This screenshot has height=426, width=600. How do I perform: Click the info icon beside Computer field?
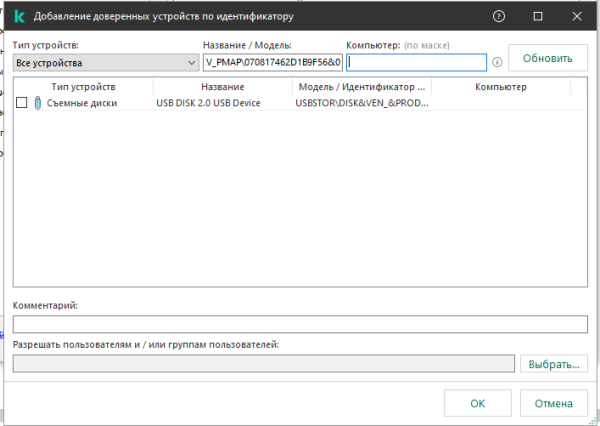(497, 62)
